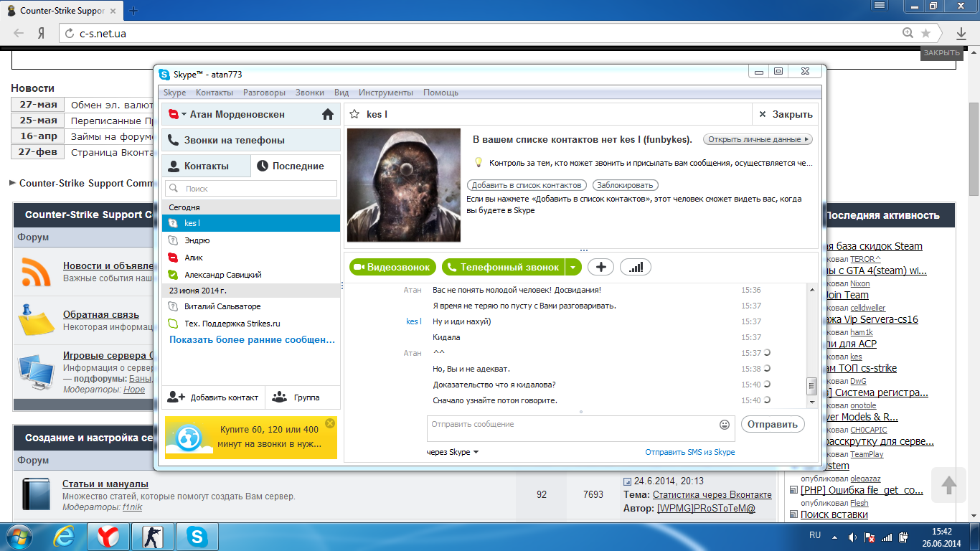The height and width of the screenshot is (551, 980).
Task: Click Добавить контакт at sidebar bottom
Action: [x=213, y=397]
